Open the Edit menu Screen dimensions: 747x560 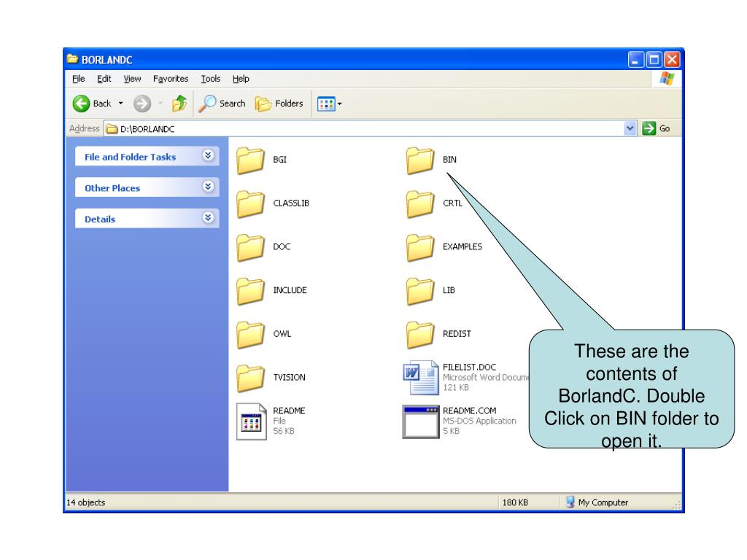coord(104,79)
